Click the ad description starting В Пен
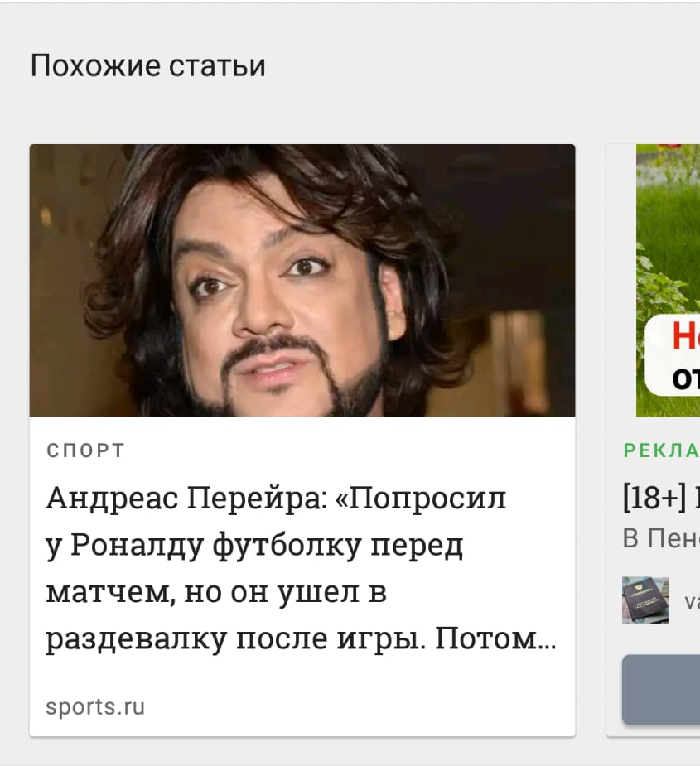700x766 pixels. 661,539
